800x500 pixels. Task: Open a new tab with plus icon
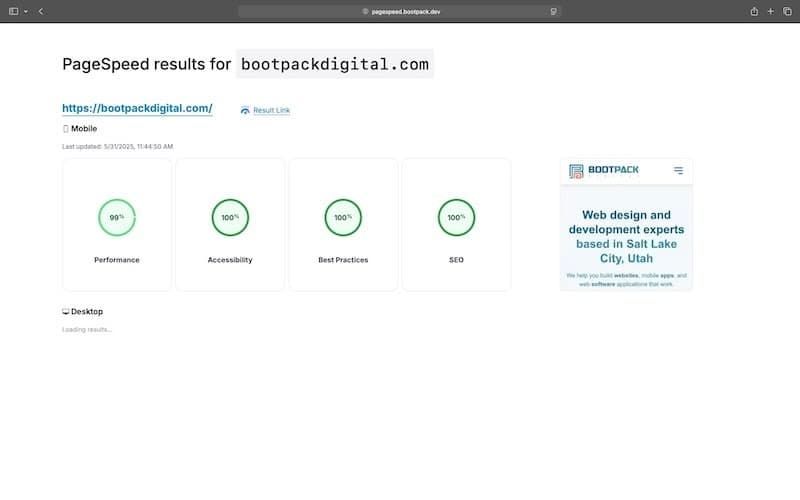point(770,11)
